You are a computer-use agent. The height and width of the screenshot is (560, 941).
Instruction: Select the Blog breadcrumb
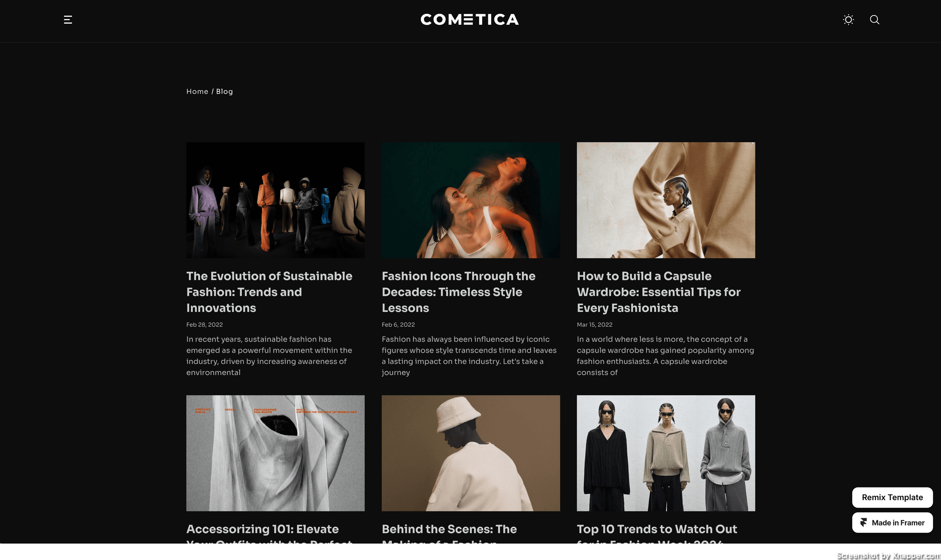click(224, 91)
